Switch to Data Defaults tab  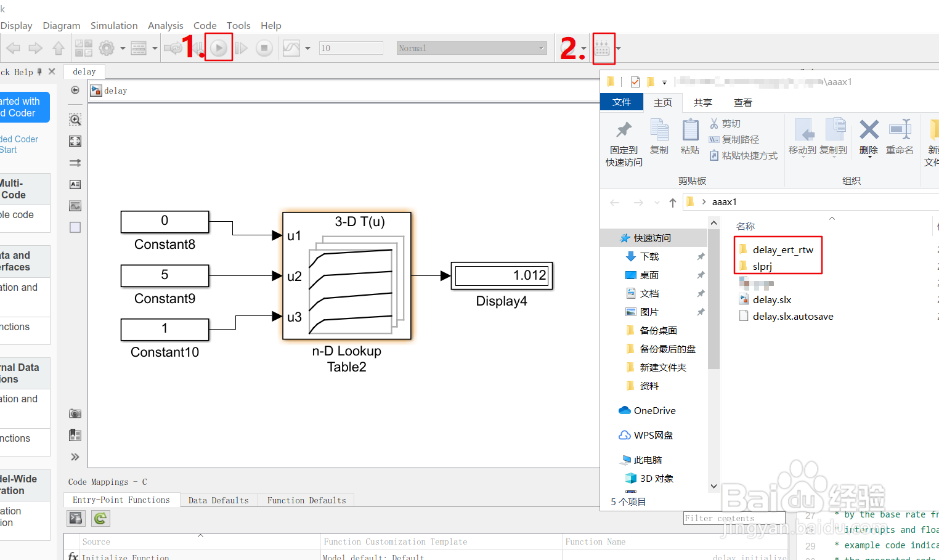pos(219,500)
